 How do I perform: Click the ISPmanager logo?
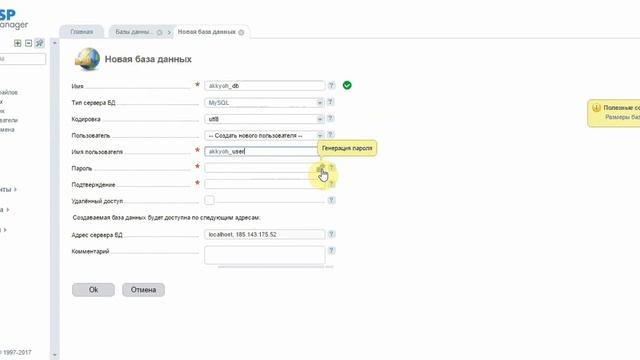[14, 19]
